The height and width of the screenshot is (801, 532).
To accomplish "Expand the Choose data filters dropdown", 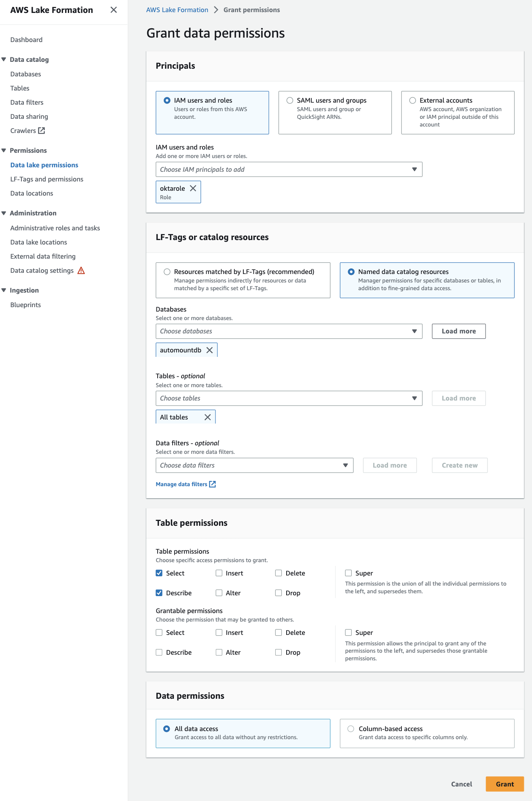I will pyautogui.click(x=254, y=465).
